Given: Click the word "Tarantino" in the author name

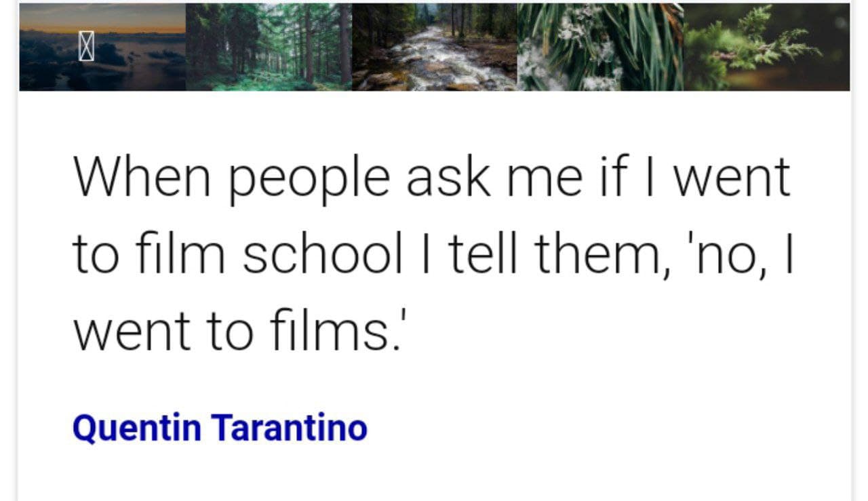Looking at the screenshot, I should pyautogui.click(x=290, y=428).
